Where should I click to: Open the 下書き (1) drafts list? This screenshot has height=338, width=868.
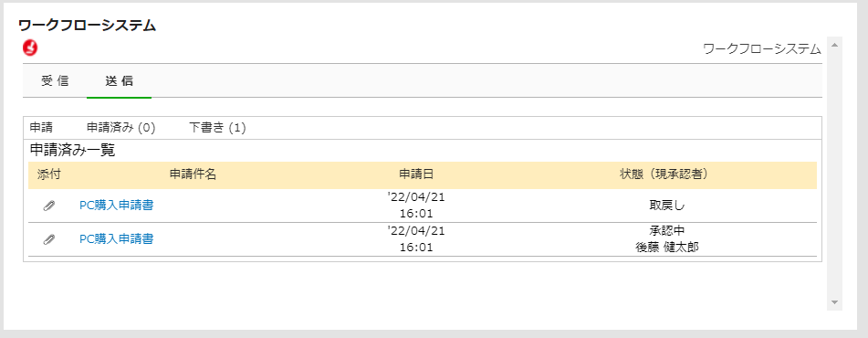[x=217, y=128]
